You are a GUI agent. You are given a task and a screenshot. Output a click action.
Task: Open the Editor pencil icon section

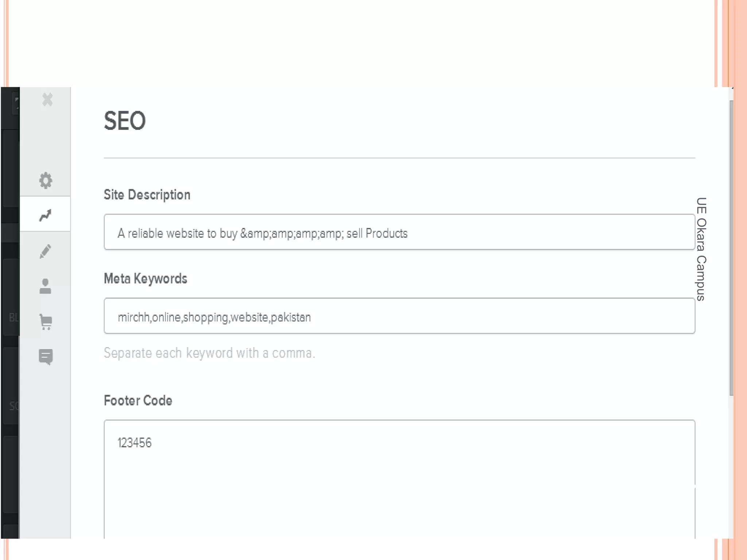click(x=46, y=251)
